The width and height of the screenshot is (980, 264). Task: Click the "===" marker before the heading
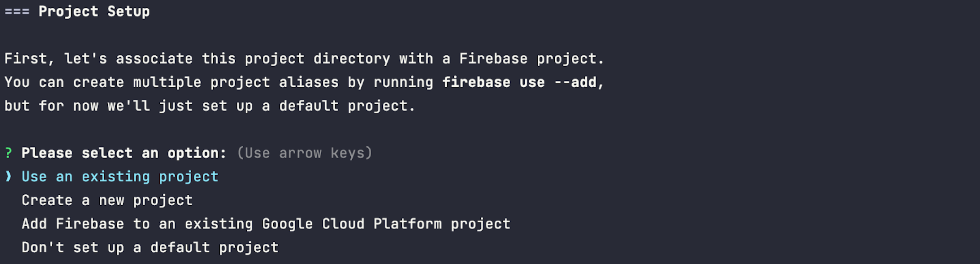17,12
